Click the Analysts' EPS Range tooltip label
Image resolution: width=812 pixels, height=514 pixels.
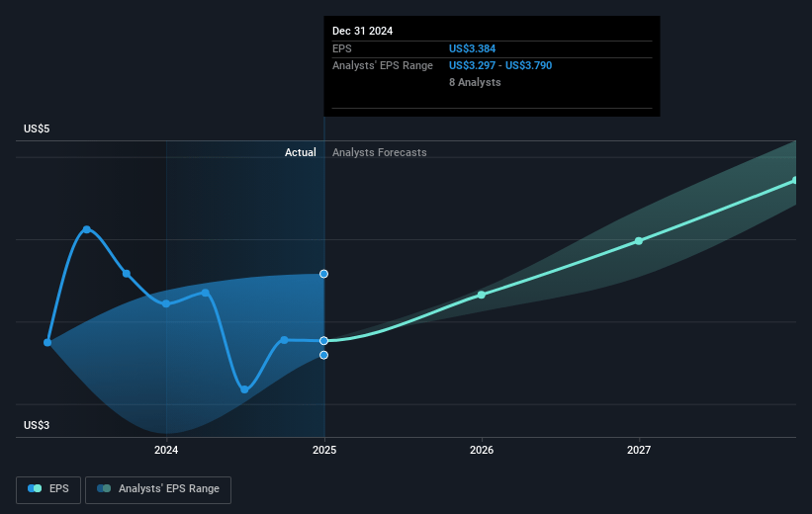[x=383, y=66]
